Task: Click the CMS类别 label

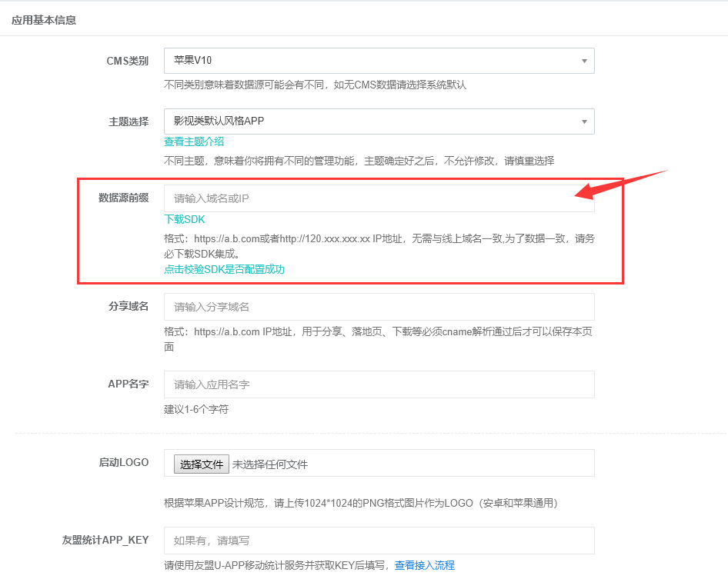Action: point(128,61)
